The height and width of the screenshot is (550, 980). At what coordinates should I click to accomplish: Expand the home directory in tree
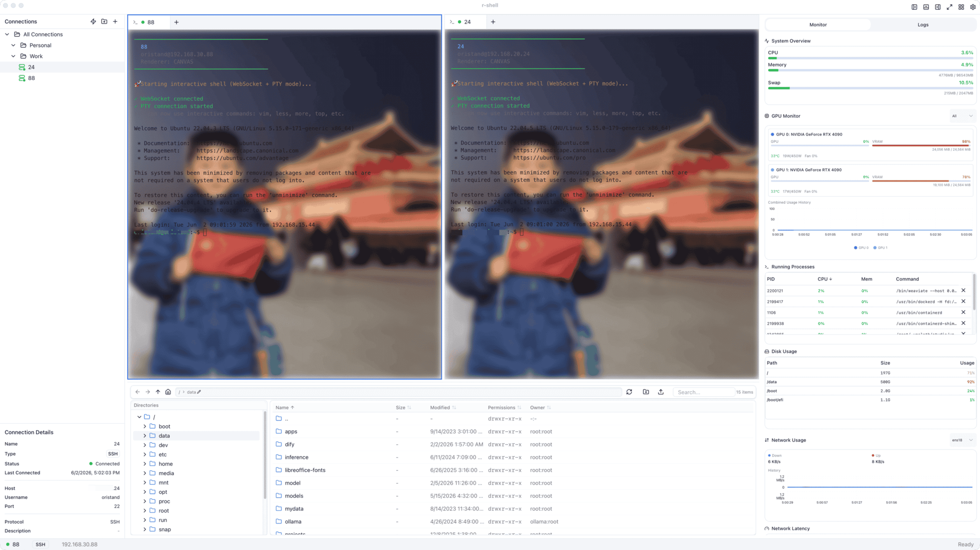pos(145,464)
